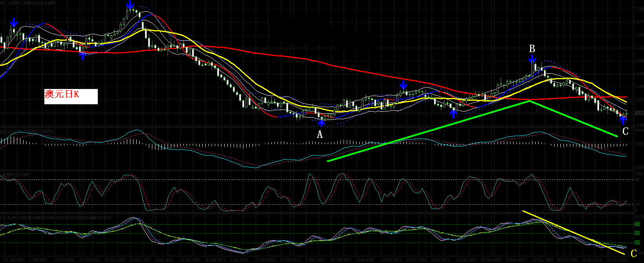Click the blue up arrow under late October 2011 candles
The image size is (644, 263).
click(x=82, y=55)
